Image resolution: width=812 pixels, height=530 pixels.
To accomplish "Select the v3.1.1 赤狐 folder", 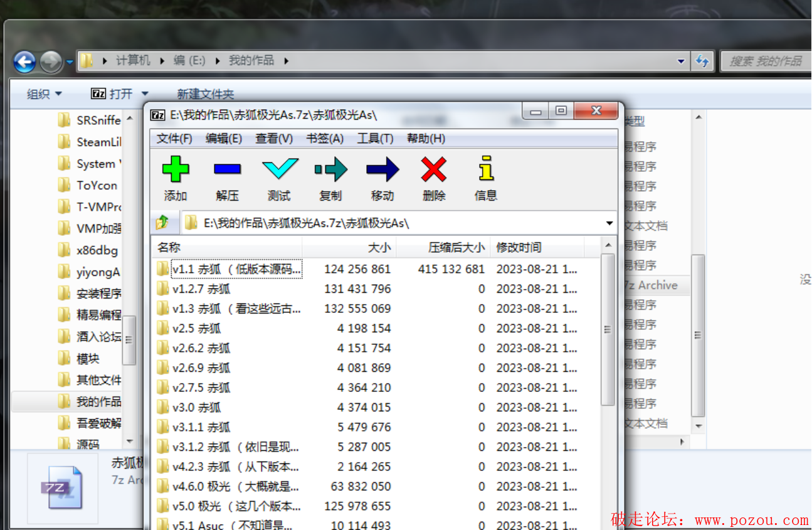I will click(194, 427).
